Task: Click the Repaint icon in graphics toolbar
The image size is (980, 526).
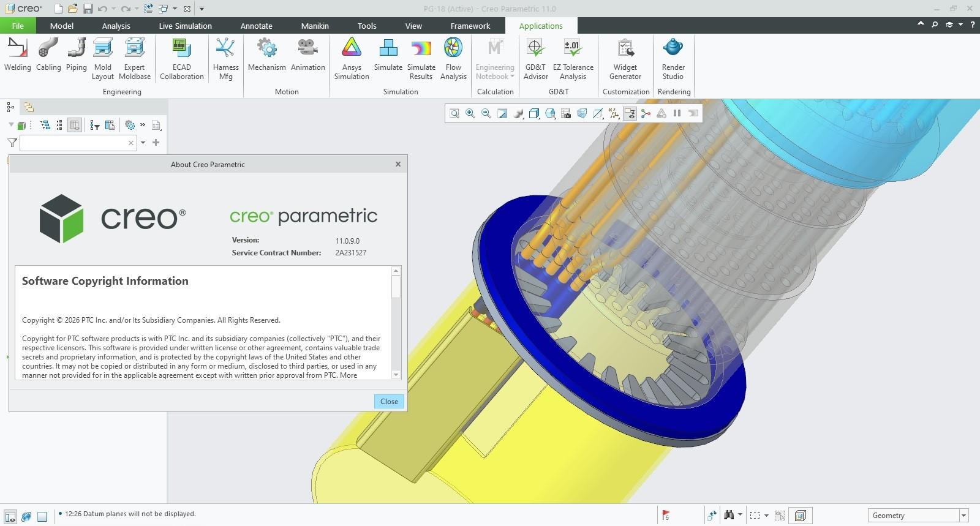Action: [x=502, y=113]
